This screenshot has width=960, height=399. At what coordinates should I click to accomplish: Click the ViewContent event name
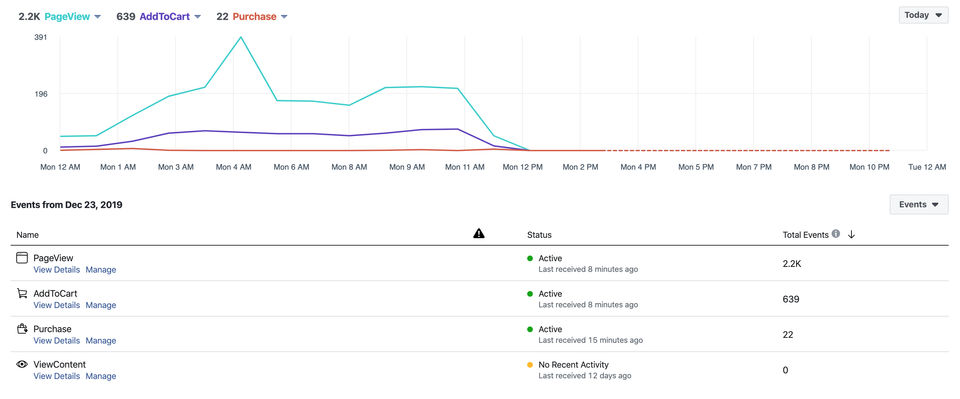tap(59, 365)
